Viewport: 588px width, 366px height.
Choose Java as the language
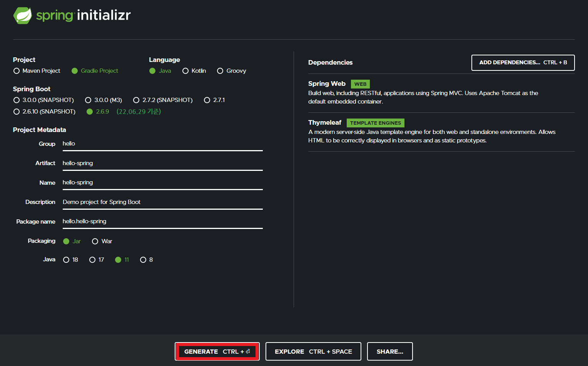[x=160, y=71]
